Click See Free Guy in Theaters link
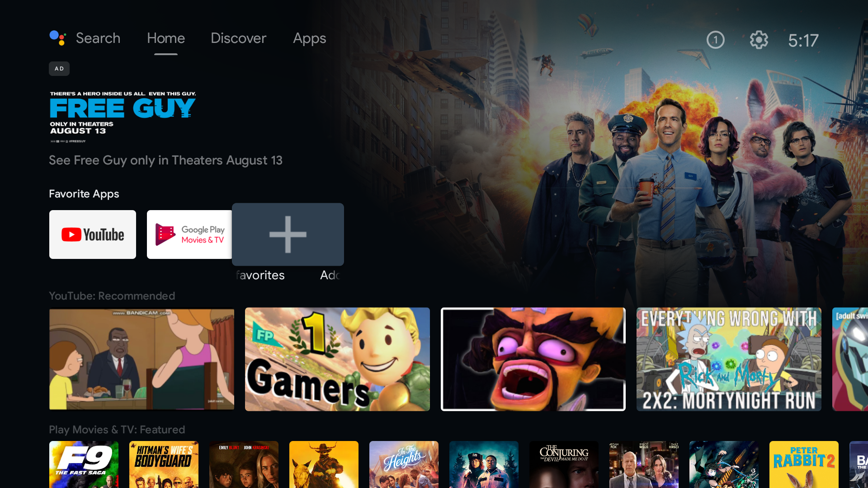Screen dimensions: 868x488 (x=166, y=160)
